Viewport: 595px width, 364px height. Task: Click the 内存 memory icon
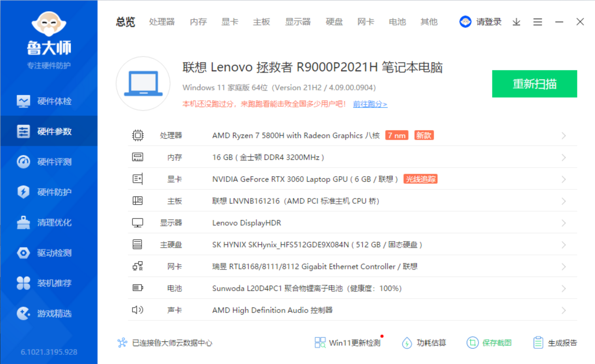(138, 157)
